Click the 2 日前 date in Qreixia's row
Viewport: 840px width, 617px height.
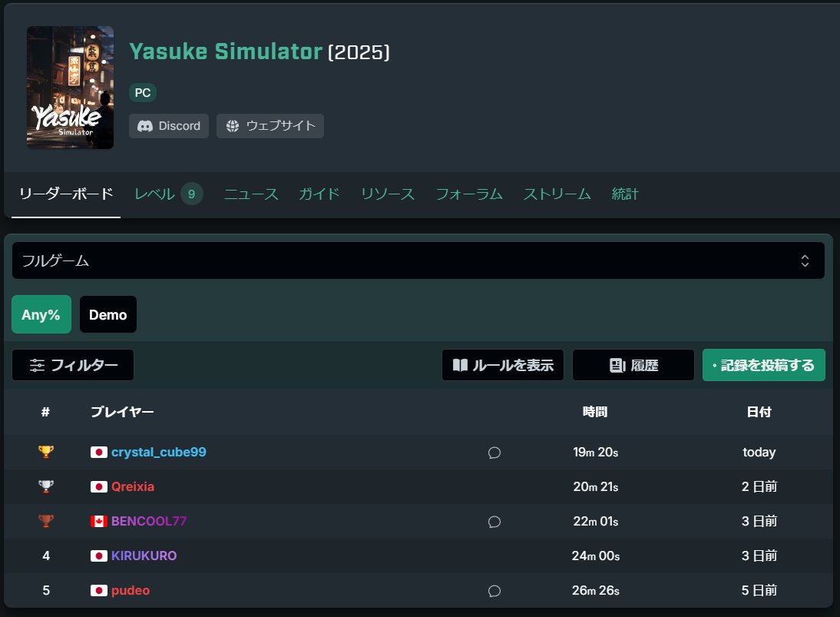pos(759,486)
